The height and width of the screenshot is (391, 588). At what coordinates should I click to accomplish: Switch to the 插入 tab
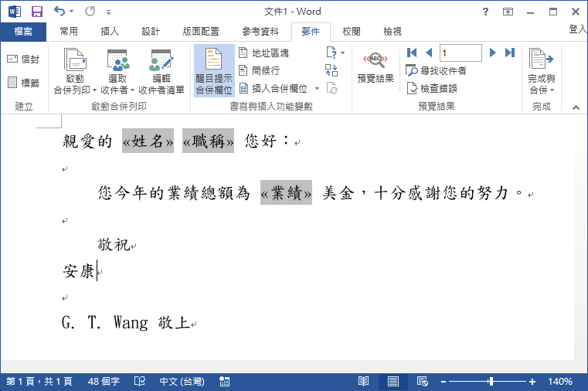tap(110, 32)
